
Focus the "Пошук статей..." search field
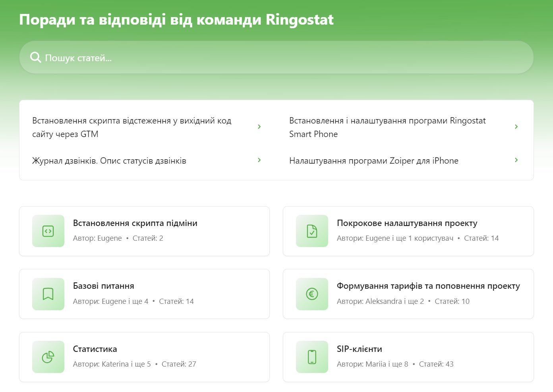tap(276, 57)
